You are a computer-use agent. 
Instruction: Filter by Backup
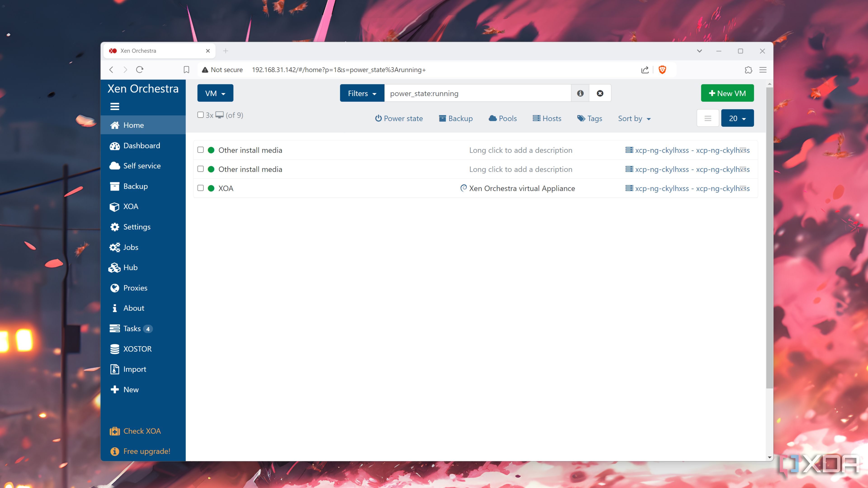[x=455, y=119]
